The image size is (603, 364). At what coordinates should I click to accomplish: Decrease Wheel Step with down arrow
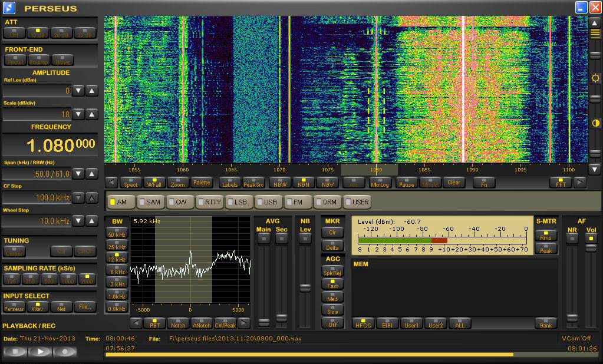click(78, 221)
